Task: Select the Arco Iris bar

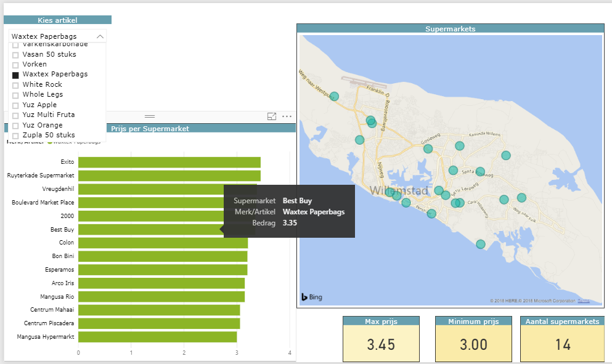Action: [x=161, y=283]
